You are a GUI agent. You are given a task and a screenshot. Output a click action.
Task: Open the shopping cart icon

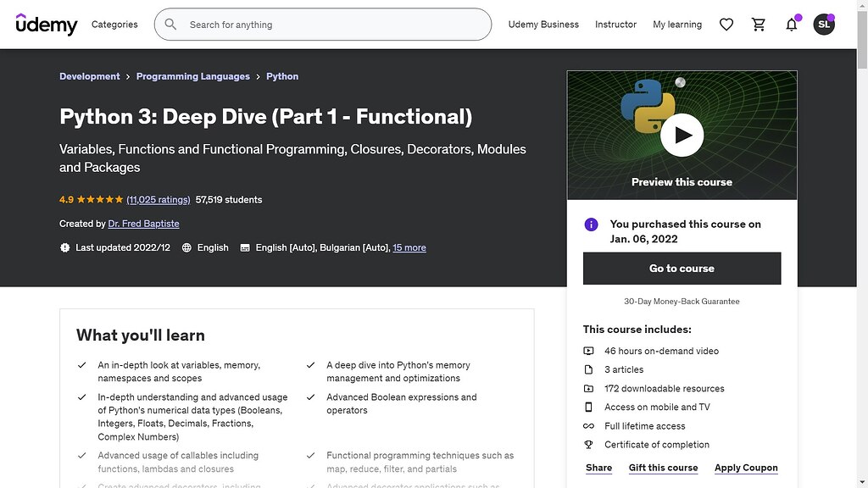click(x=759, y=25)
